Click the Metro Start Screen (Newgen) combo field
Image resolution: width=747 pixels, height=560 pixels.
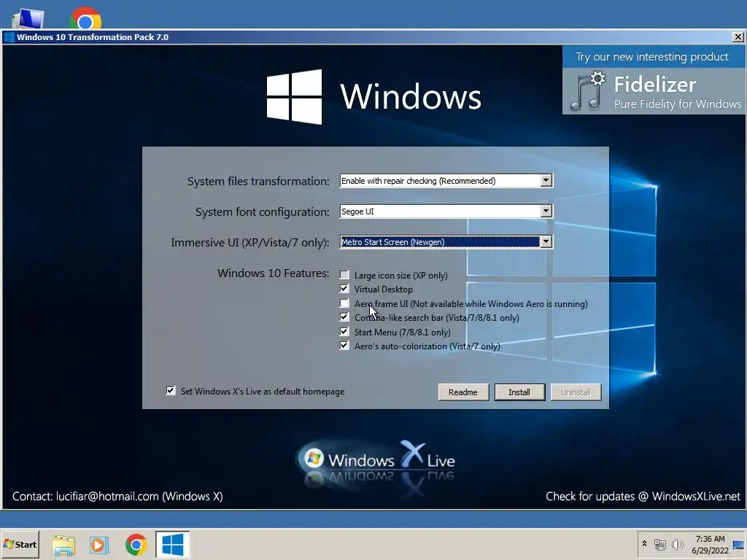pos(446,241)
